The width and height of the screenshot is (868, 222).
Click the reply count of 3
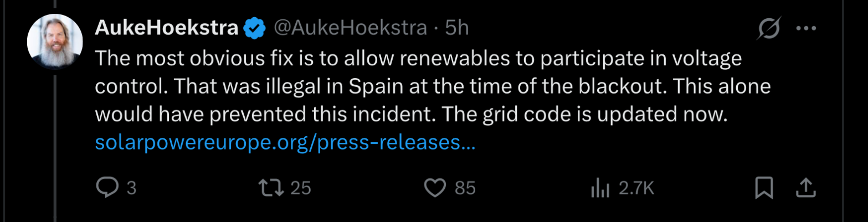(131, 189)
